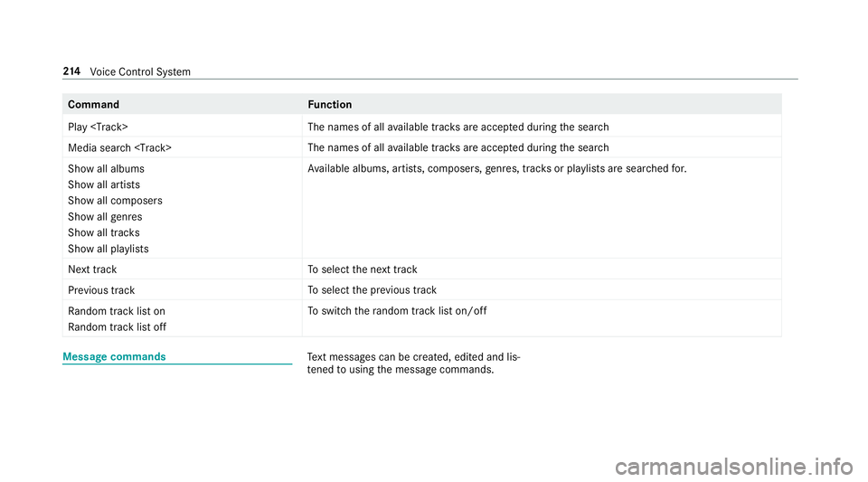Click the Next track command
The height and width of the screenshot is (482, 868).
(x=92, y=269)
